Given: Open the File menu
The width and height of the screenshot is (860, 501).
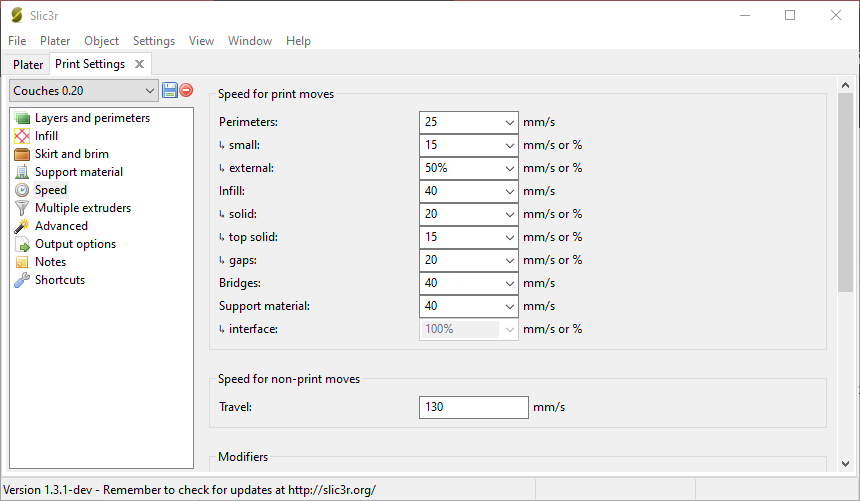Looking at the screenshot, I should 17,41.
